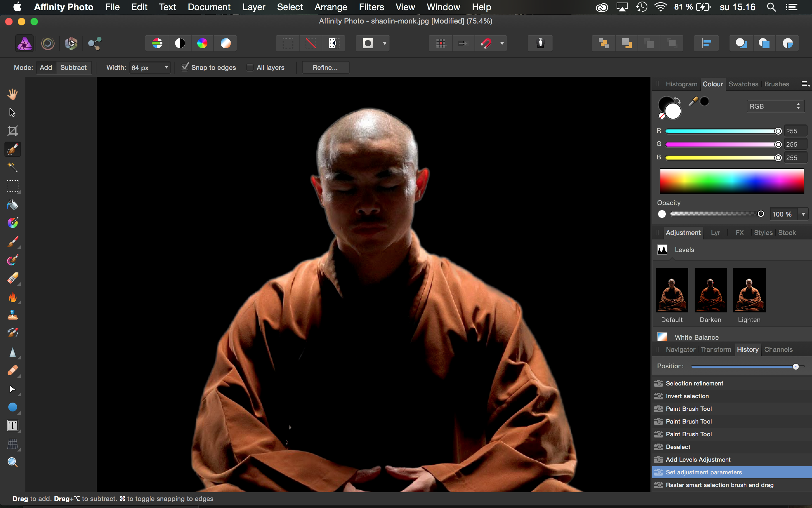Select the Blur (sharpen) tool
812x508 pixels.
click(12, 352)
